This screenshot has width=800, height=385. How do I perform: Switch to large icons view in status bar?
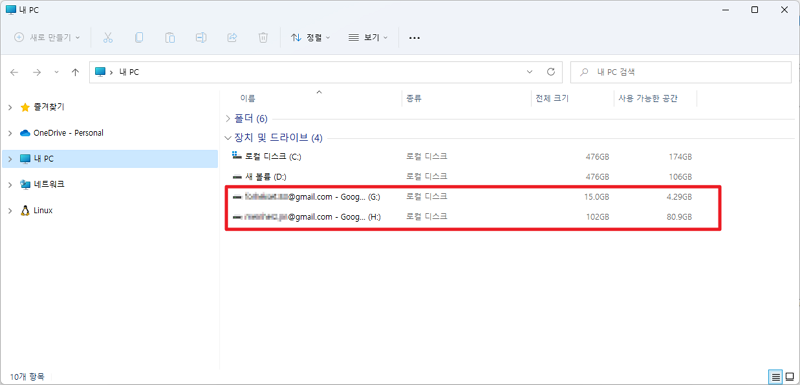coord(790,377)
